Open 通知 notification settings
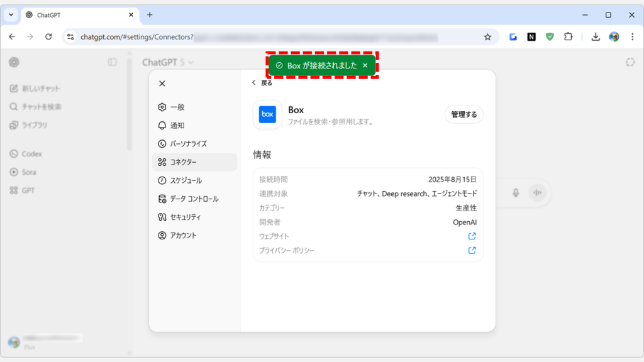 coord(194,126)
